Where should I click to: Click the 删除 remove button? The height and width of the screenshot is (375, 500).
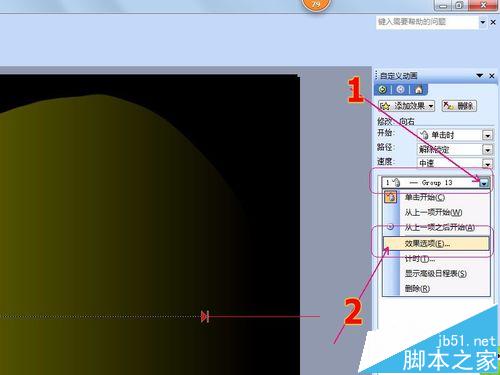tap(459, 106)
